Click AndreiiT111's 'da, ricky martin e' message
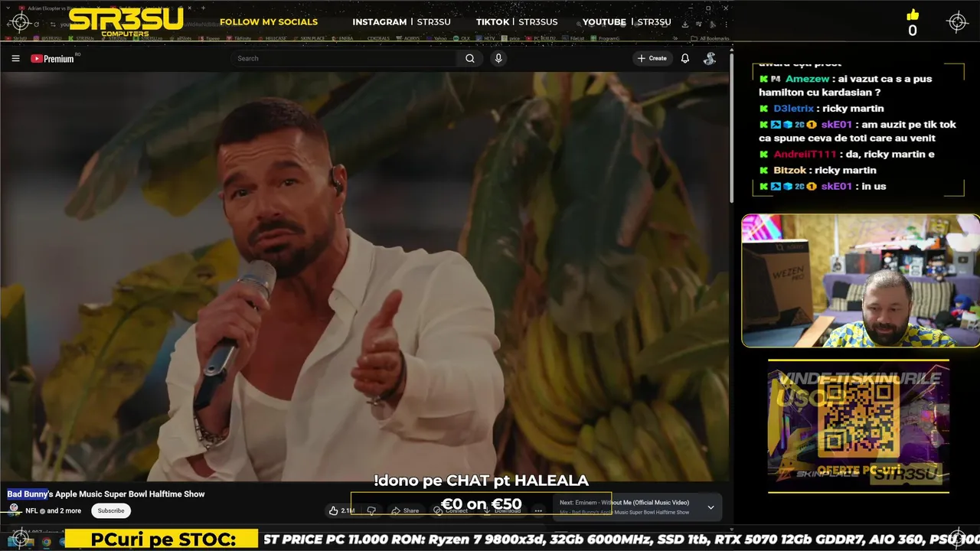The height and width of the screenshot is (551, 980). [x=848, y=155]
